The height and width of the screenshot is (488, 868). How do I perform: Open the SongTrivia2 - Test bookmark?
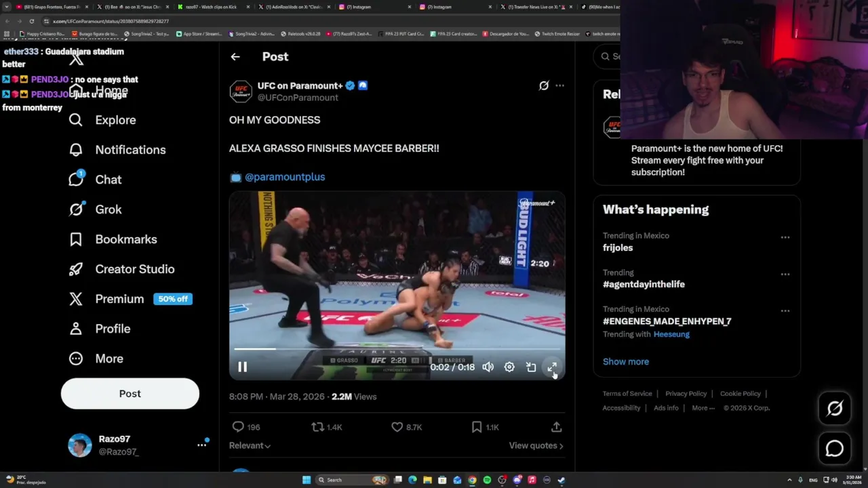pos(146,34)
